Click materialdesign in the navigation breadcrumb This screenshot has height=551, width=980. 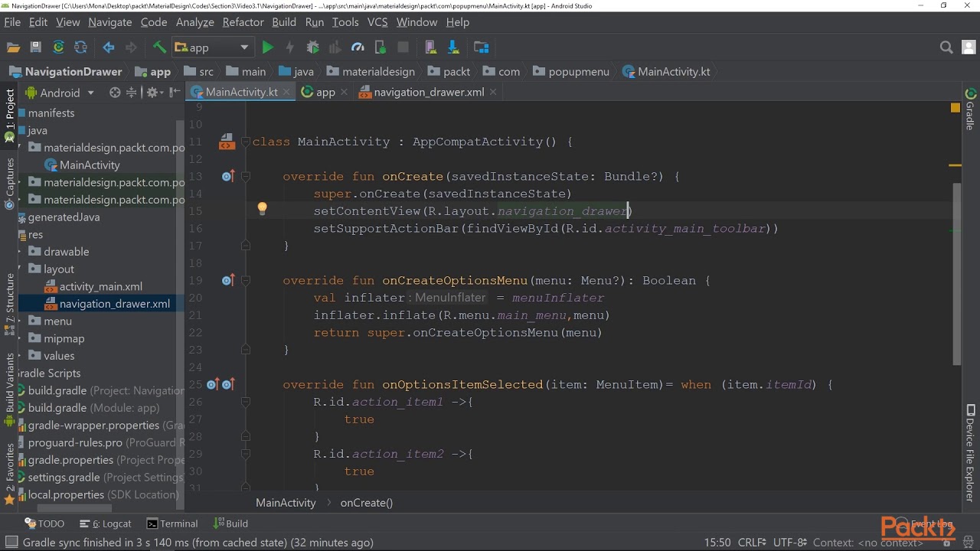[x=371, y=72]
